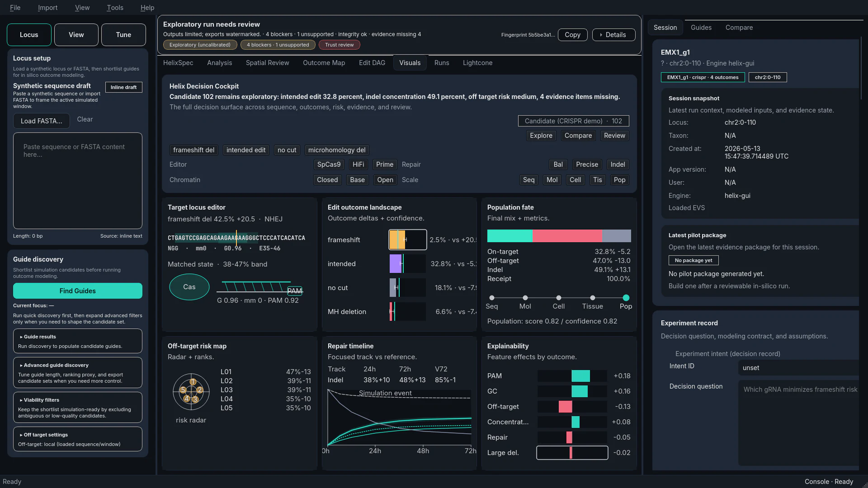Image resolution: width=868 pixels, height=488 pixels.
Task: Click the frameshift outcome bar
Action: (x=407, y=239)
